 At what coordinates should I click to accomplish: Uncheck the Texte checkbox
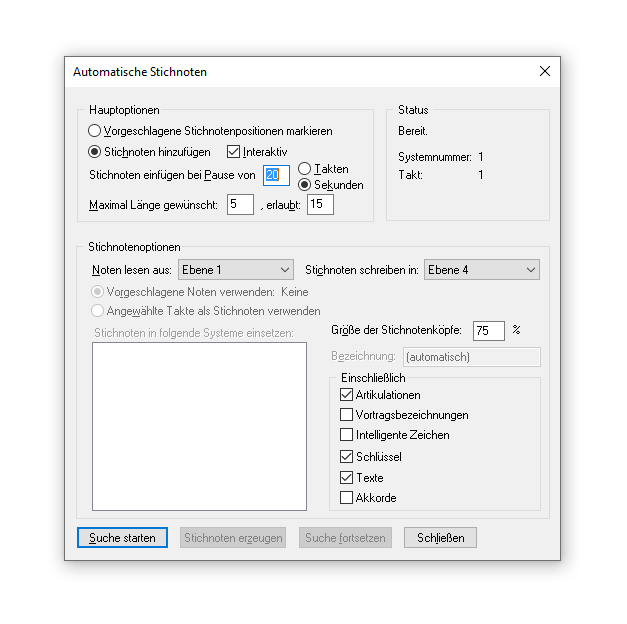click(362, 478)
